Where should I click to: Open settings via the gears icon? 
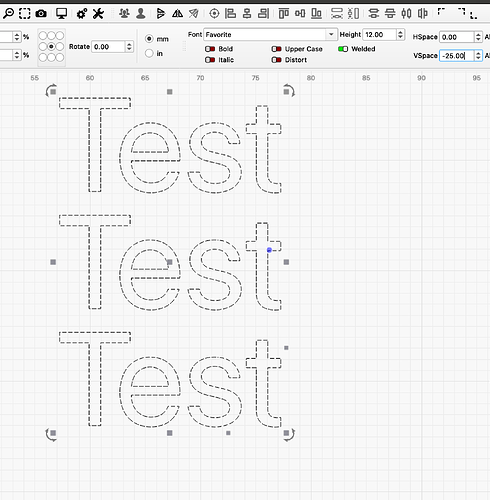coord(82,14)
